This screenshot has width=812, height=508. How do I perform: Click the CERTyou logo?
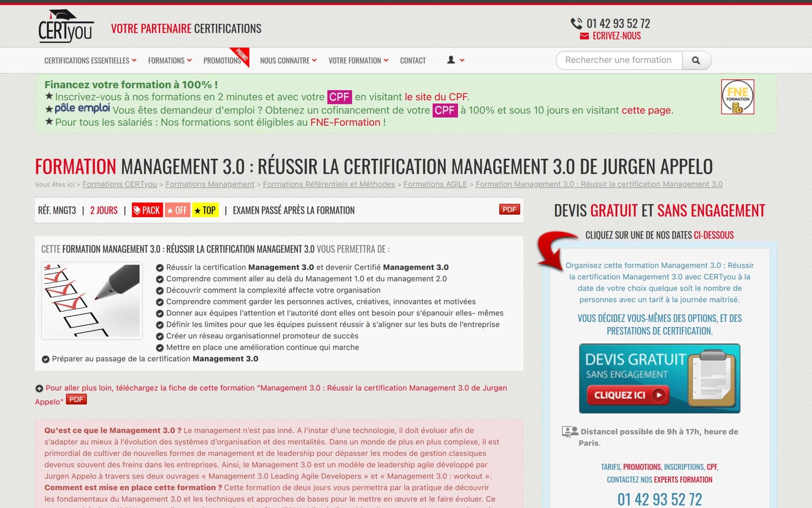click(x=66, y=26)
